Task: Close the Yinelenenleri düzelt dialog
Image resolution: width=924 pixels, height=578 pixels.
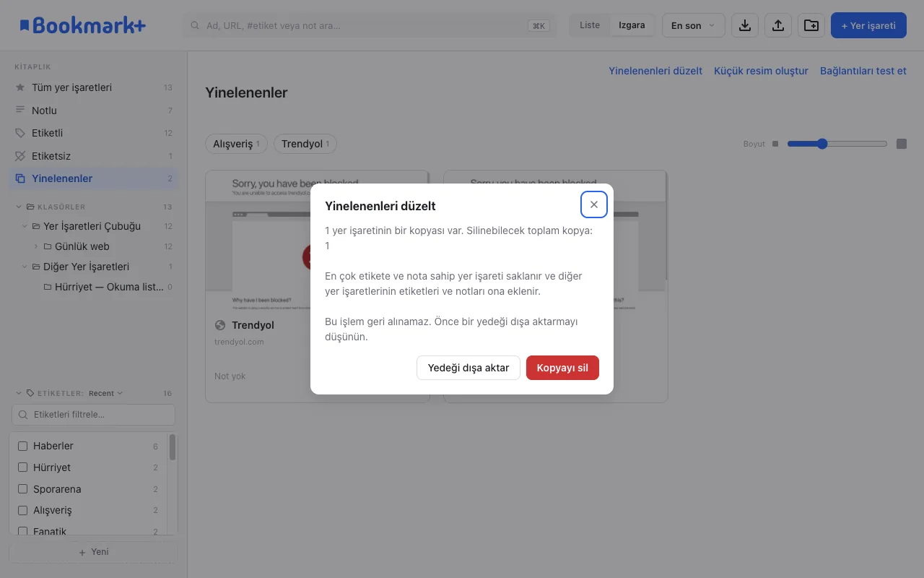Action: (594, 204)
